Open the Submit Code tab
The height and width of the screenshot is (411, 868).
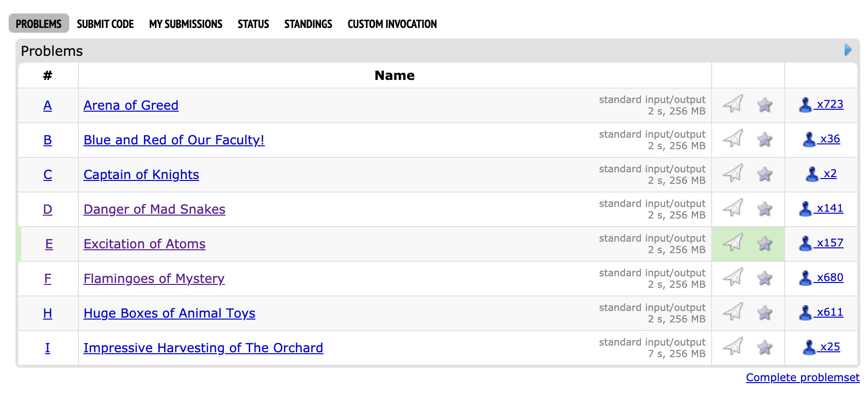tap(105, 24)
